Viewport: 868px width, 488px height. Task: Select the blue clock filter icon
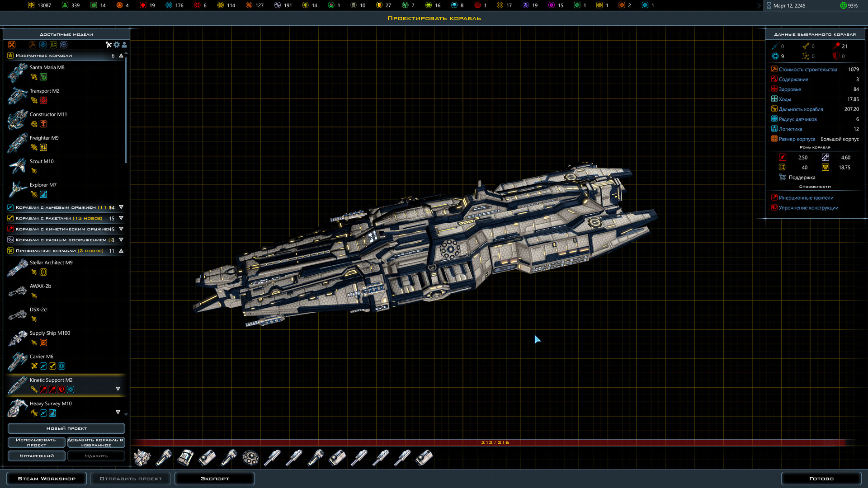[64, 45]
